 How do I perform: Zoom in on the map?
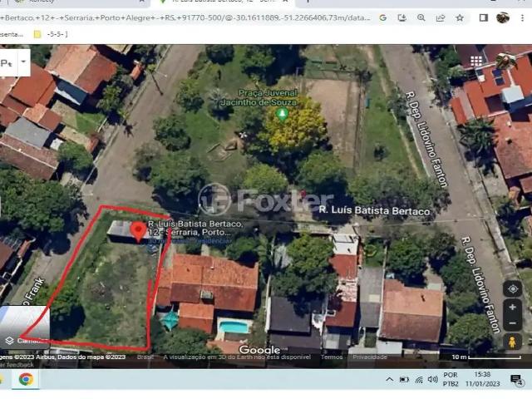(x=512, y=308)
